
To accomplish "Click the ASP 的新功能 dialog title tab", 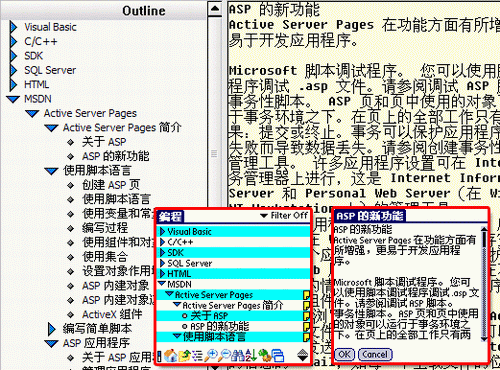I will click(x=370, y=216).
